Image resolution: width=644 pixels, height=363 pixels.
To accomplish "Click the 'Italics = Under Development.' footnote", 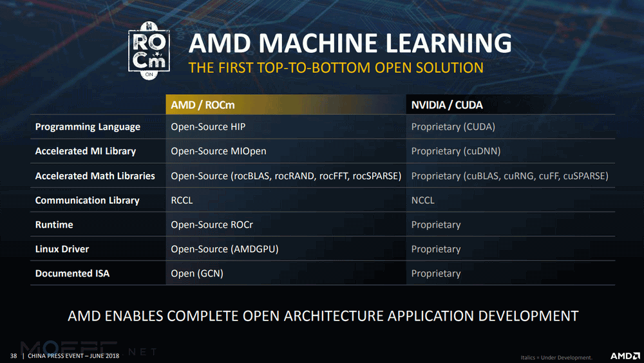I will click(x=556, y=358).
